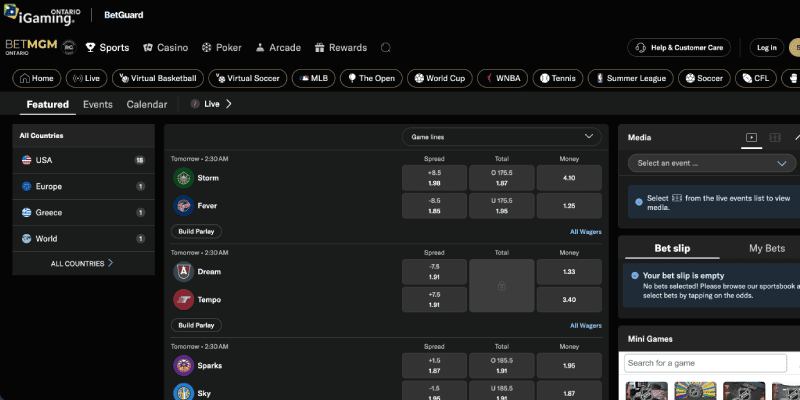Pick Over 175.5 total at 1.87

click(502, 178)
